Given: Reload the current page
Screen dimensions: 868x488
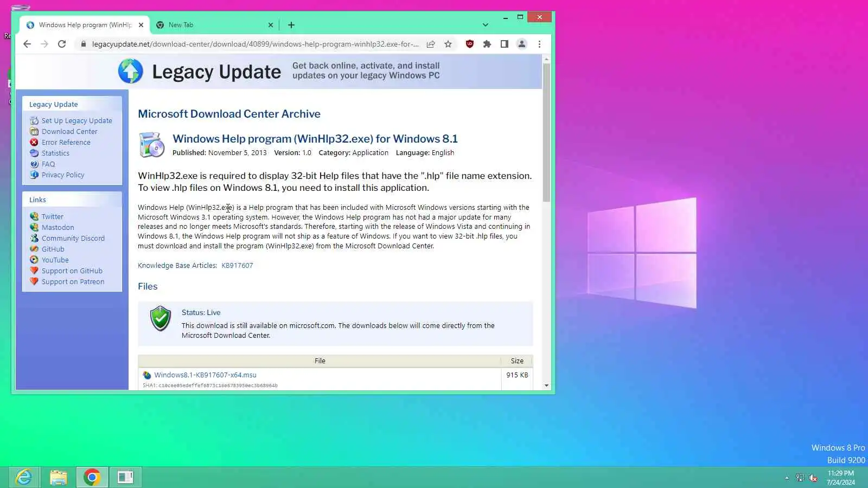Looking at the screenshot, I should pos(62,44).
